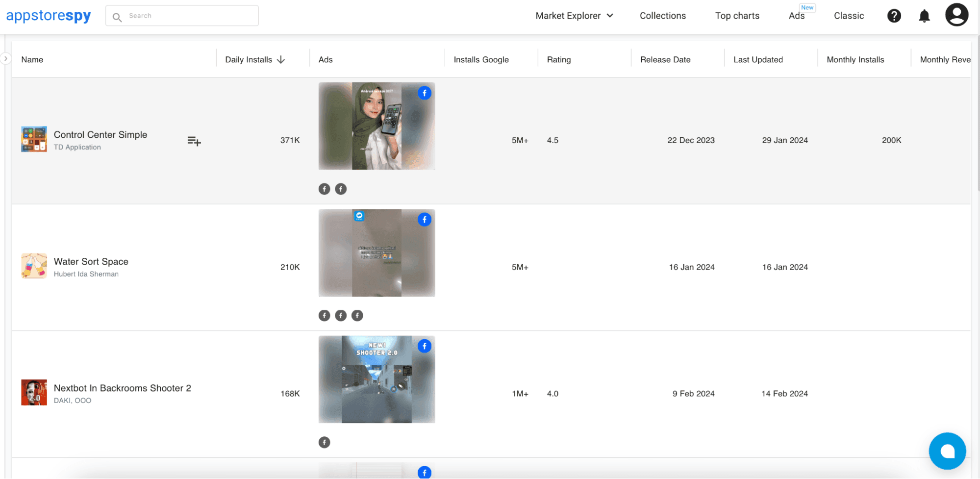Click the Water Sort Space app icon

[34, 266]
